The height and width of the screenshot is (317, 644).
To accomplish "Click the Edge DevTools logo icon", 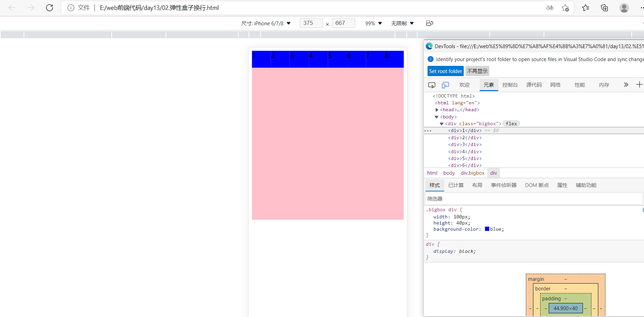I will [x=429, y=46].
